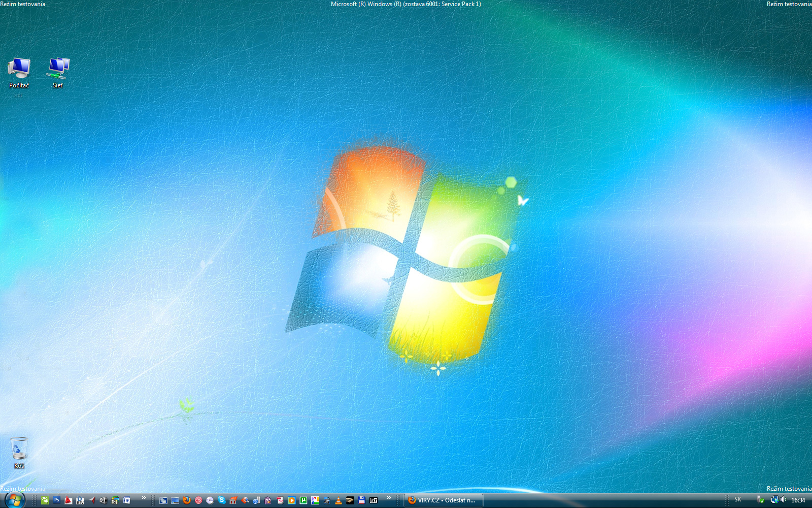Image resolution: width=812 pixels, height=508 pixels.
Task: Switch to the VIRY.CZ Firefox taskbar window
Action: pyautogui.click(x=443, y=500)
